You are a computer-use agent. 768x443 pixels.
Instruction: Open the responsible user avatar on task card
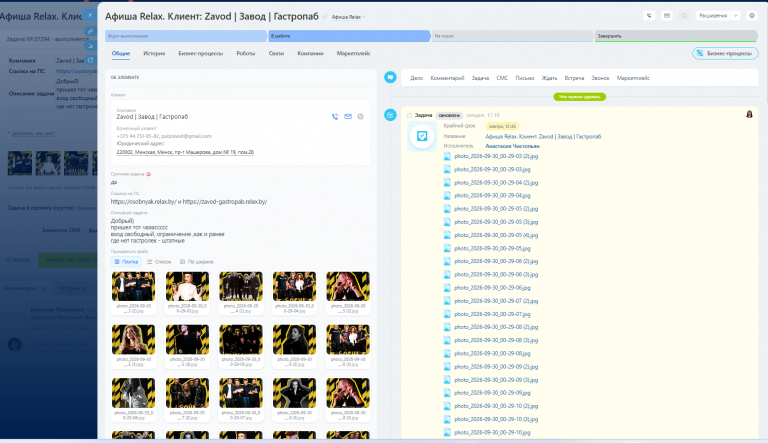coord(749,114)
